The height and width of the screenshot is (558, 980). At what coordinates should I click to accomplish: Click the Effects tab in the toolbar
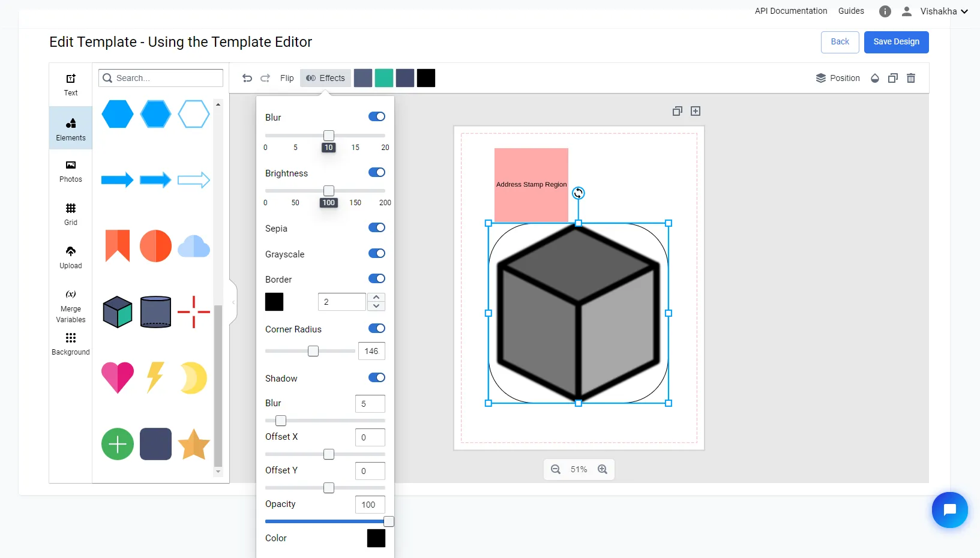tap(325, 78)
